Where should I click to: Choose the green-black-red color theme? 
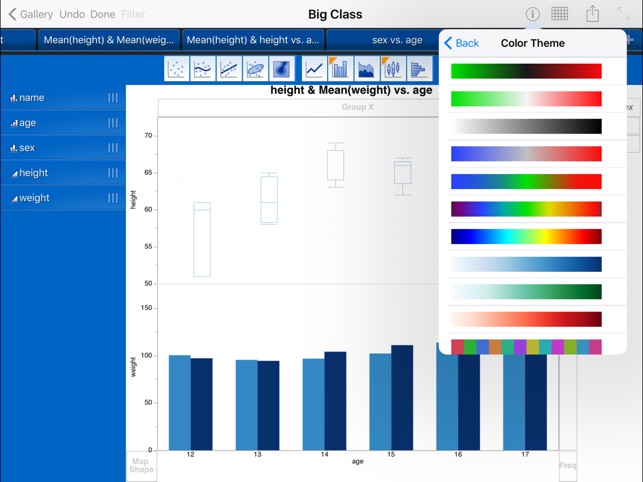526,71
